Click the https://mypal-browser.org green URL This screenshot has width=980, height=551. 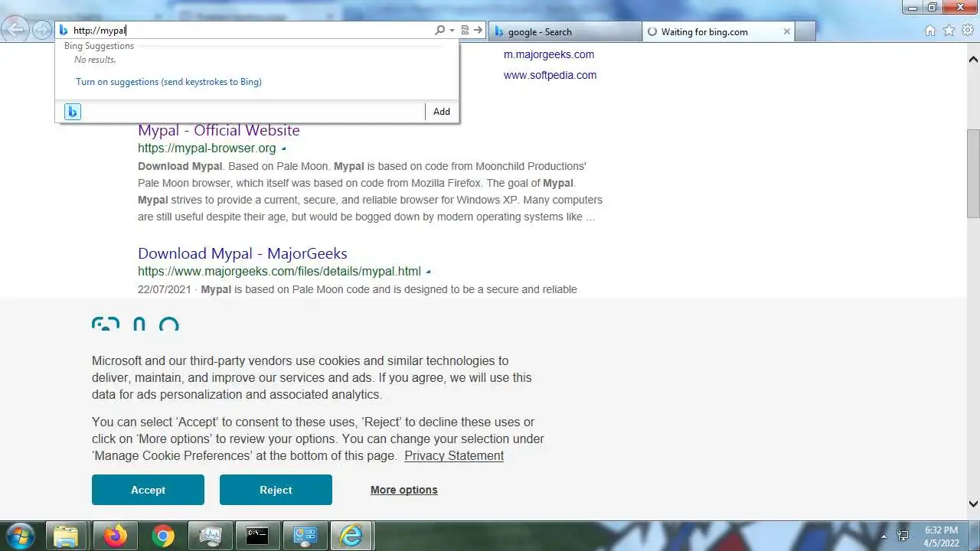207,148
